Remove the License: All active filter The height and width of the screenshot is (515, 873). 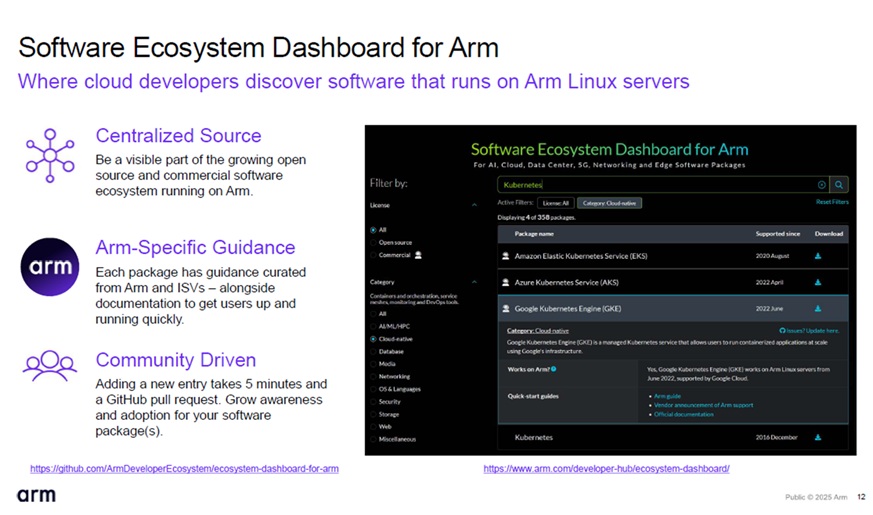(556, 203)
